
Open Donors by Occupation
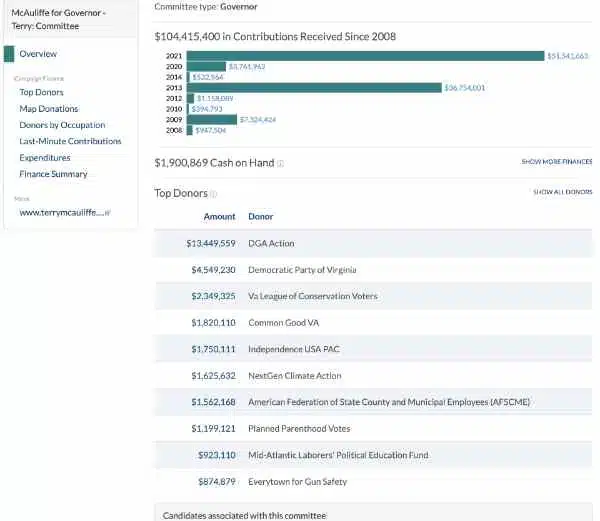click(62, 125)
